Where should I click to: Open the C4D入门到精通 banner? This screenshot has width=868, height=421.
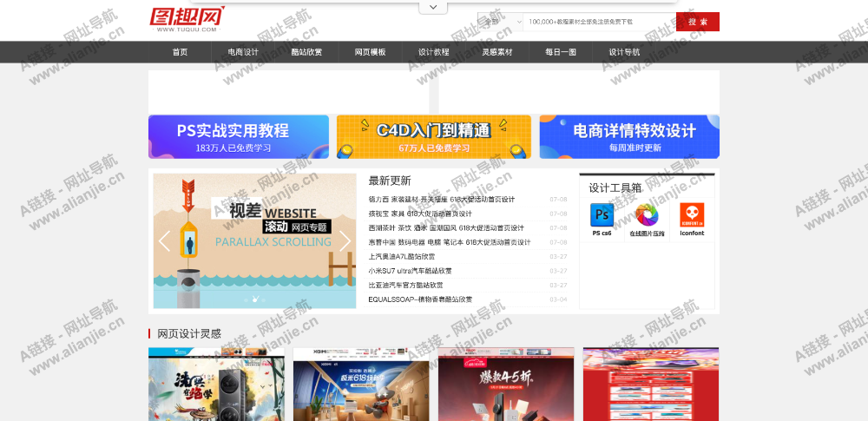[x=433, y=137]
